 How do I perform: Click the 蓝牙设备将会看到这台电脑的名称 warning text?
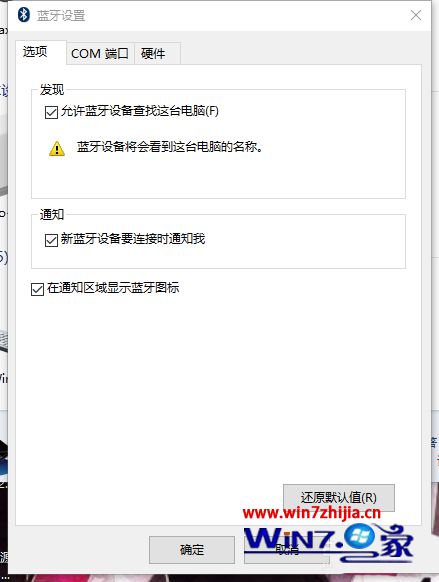[170, 147]
